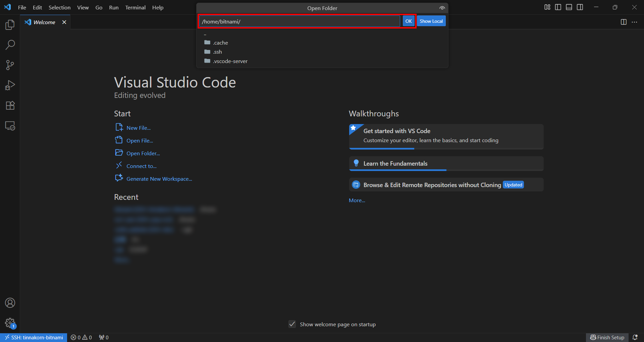Open Learn the Fundamentals walkthrough
Image resolution: width=644 pixels, height=342 pixels.
[x=446, y=164]
